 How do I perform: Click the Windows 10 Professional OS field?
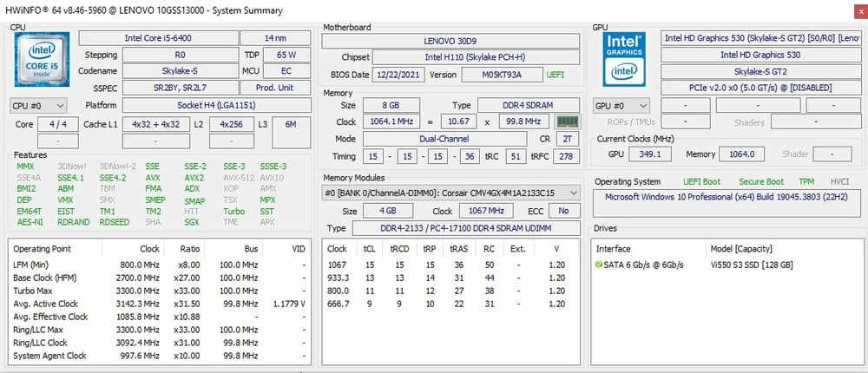pyautogui.click(x=728, y=203)
